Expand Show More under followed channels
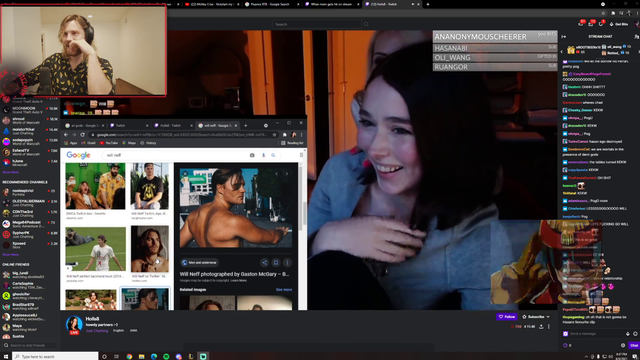The height and width of the screenshot is (360, 640). [x=11, y=172]
